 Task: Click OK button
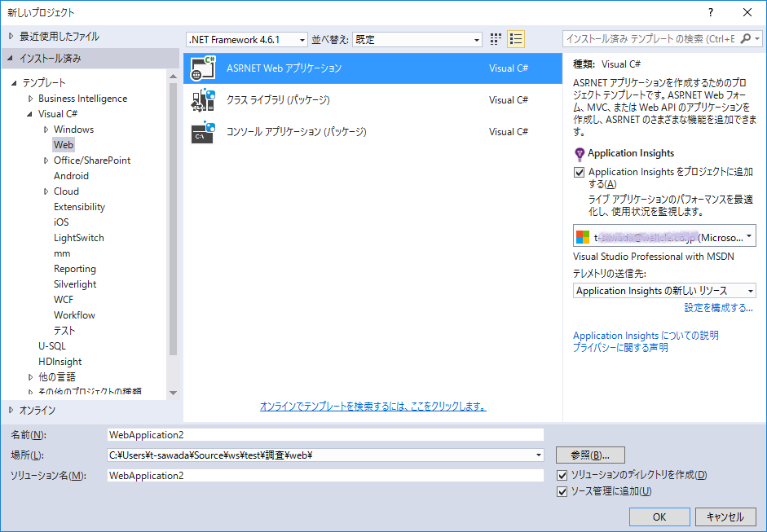pos(659,517)
